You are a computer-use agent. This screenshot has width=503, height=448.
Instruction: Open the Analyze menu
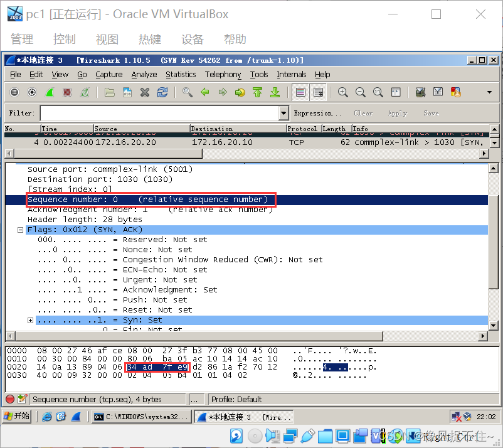(144, 75)
